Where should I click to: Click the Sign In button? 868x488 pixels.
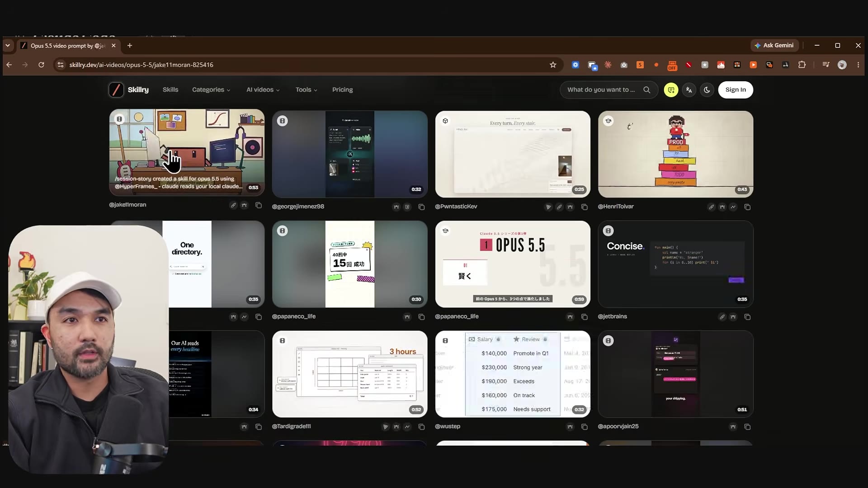click(736, 89)
